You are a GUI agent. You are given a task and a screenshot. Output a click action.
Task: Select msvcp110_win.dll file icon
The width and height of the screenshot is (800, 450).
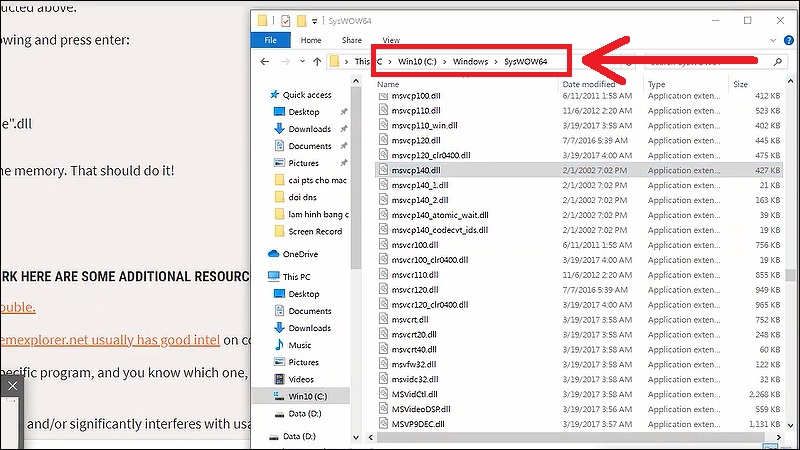click(384, 125)
